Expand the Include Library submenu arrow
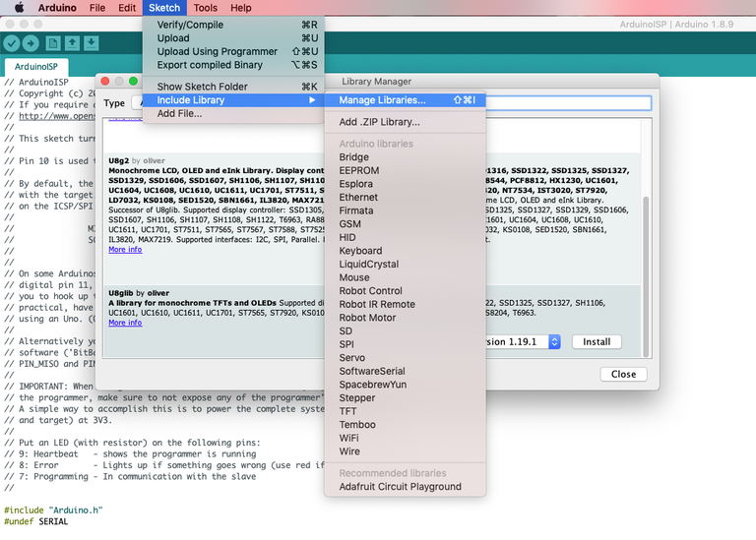 tap(312, 100)
